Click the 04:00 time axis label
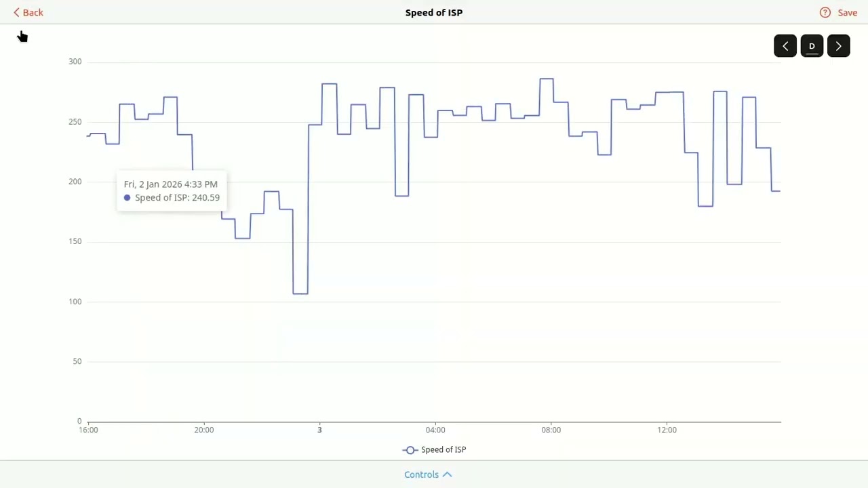Viewport: 868px width, 488px height. coord(435,430)
